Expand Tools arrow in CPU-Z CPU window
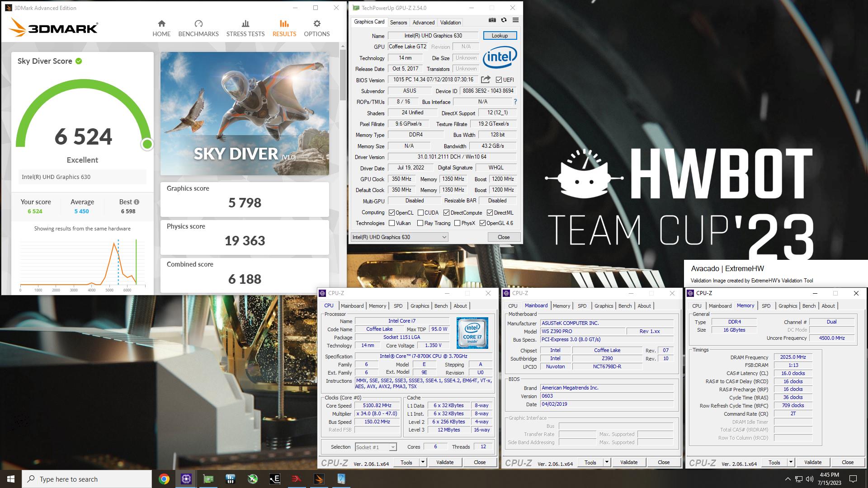Viewport: 868px width, 488px height. point(423,462)
